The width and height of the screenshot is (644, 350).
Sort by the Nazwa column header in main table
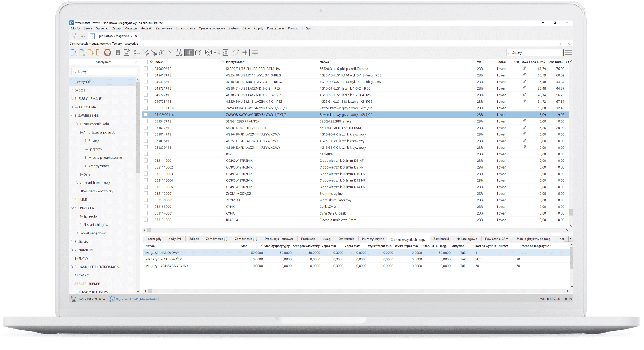324,62
